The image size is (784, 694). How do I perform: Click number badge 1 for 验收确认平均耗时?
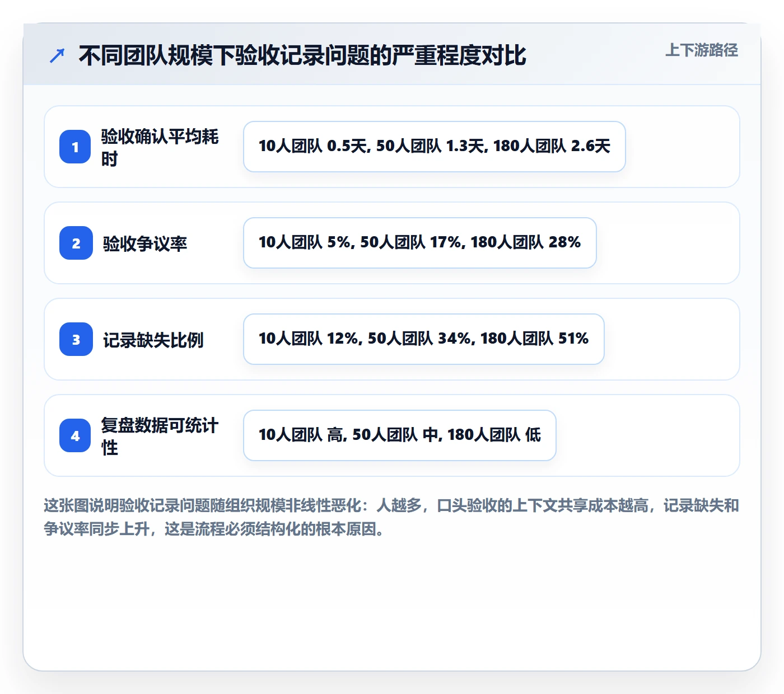pyautogui.click(x=75, y=147)
